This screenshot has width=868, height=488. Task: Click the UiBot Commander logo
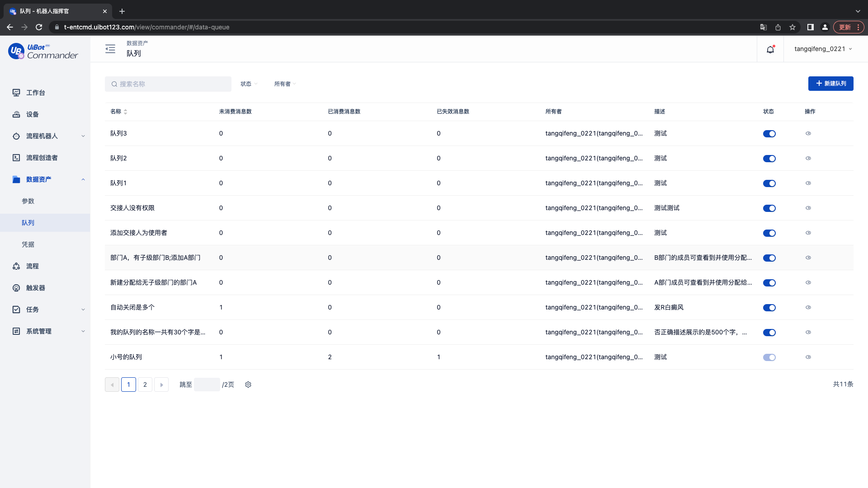pos(43,51)
